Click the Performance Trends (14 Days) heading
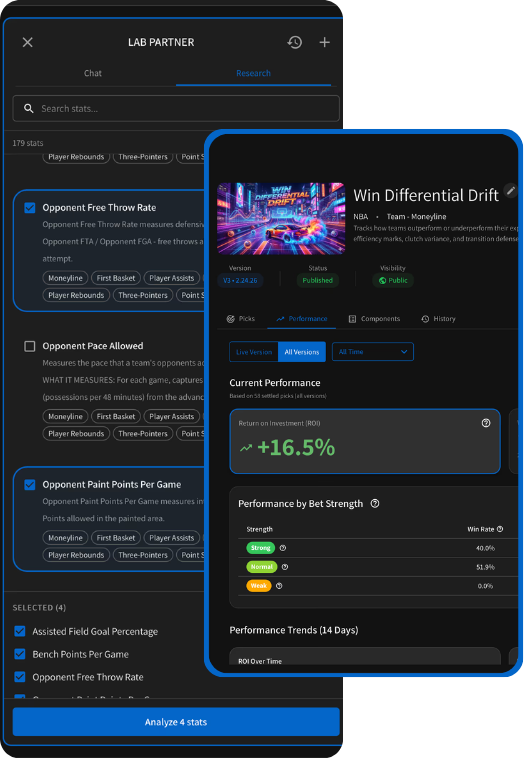The height and width of the screenshot is (759, 524). 294,630
